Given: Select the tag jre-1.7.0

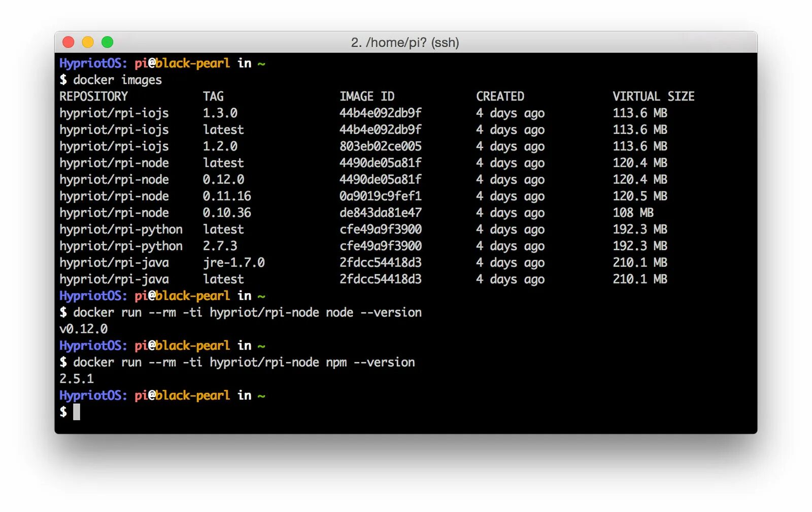Looking at the screenshot, I should click(234, 263).
